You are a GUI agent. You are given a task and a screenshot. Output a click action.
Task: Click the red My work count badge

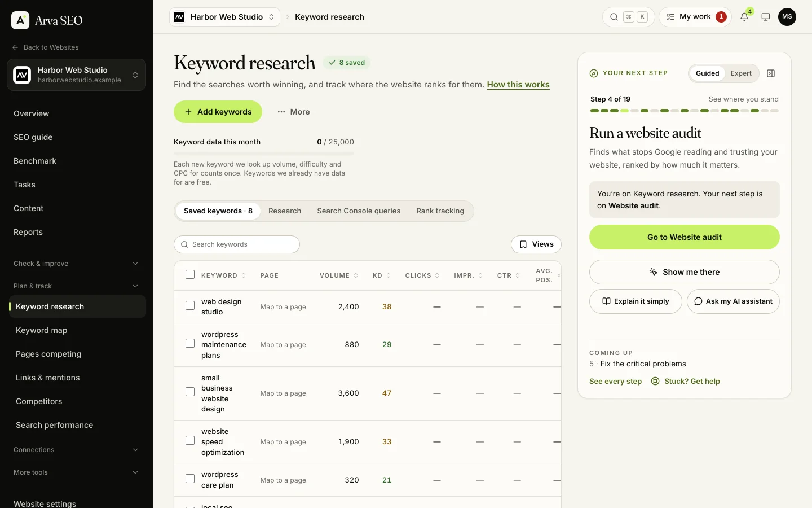tap(721, 17)
